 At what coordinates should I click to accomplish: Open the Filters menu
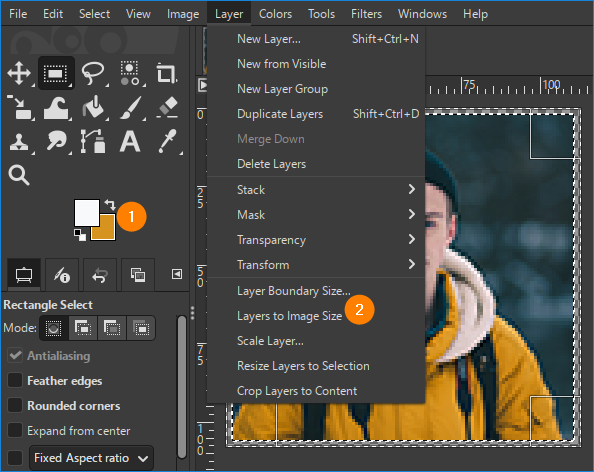coord(366,14)
